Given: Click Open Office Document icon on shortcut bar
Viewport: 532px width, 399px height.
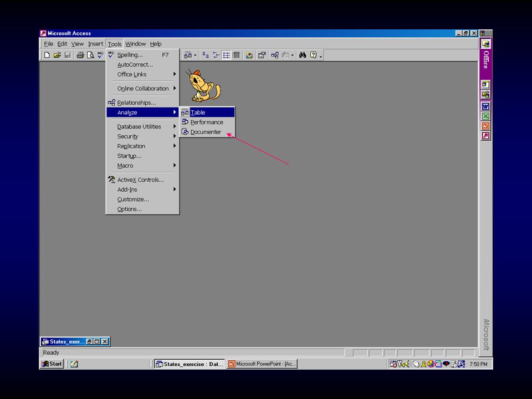Looking at the screenshot, I should click(x=485, y=94).
